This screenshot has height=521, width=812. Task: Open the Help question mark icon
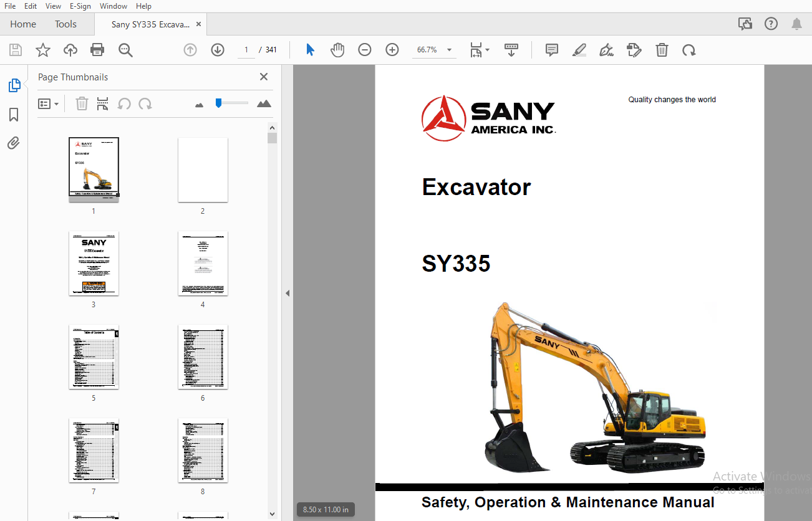pyautogui.click(x=771, y=24)
